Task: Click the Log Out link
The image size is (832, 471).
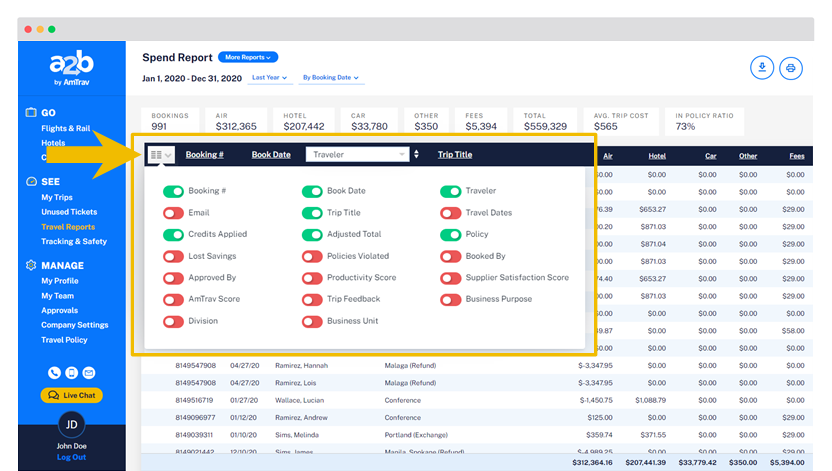Action: tap(71, 457)
